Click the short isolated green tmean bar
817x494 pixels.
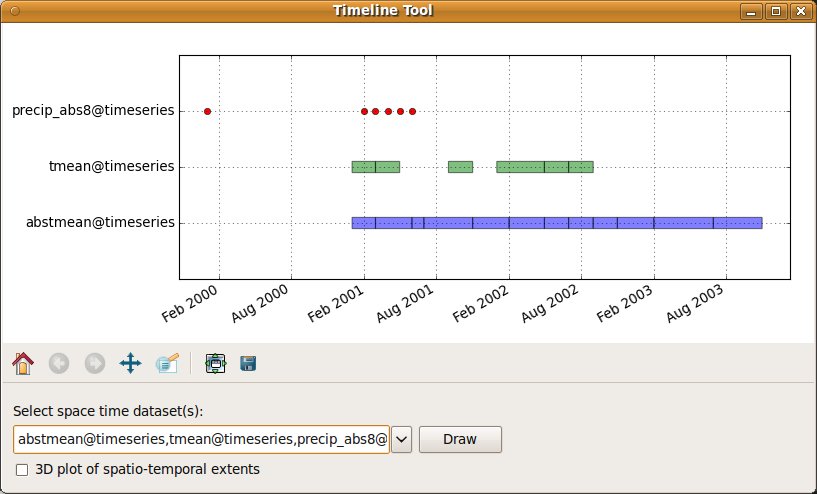460,167
